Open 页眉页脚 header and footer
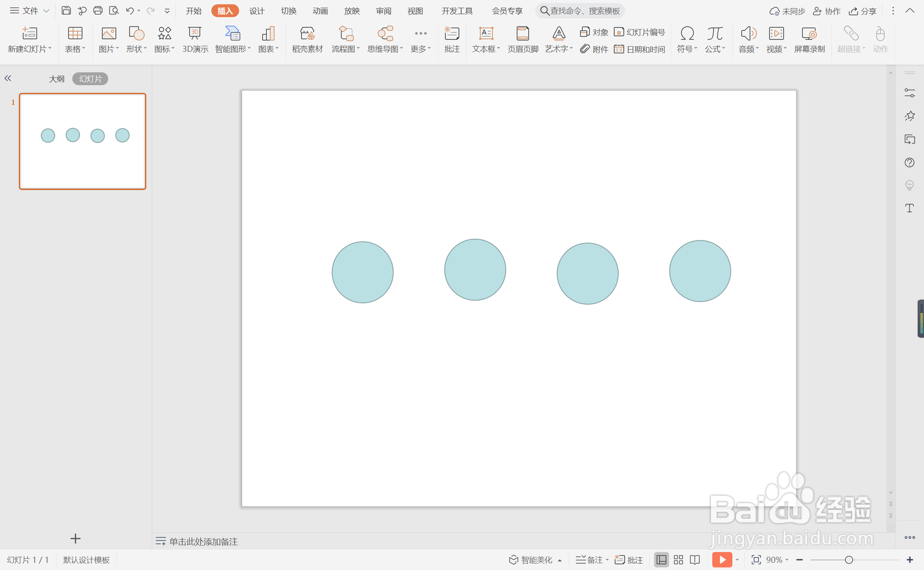The width and height of the screenshot is (924, 570). click(523, 40)
